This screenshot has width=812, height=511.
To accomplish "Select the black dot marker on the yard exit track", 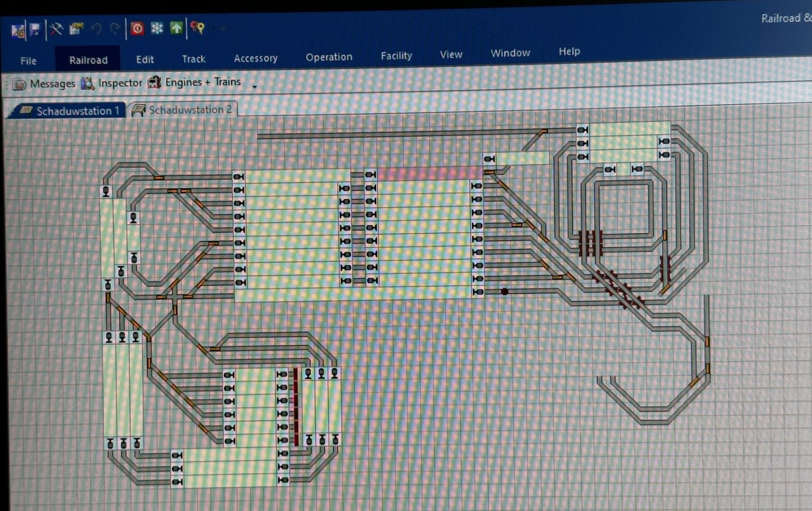I will point(505,292).
